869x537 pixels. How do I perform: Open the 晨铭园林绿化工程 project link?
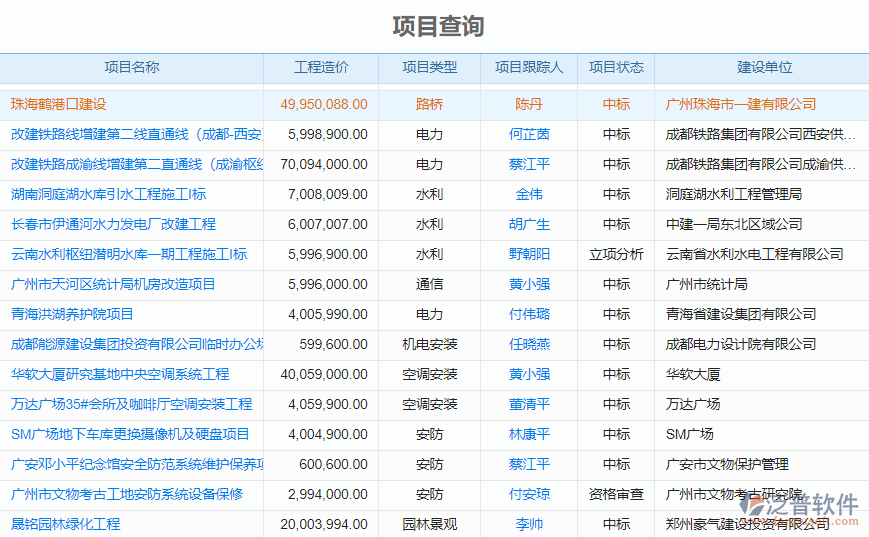(x=65, y=524)
